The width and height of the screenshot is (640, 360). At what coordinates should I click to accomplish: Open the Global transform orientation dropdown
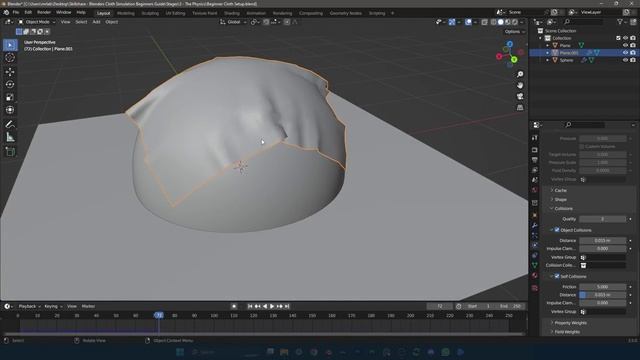(x=233, y=22)
